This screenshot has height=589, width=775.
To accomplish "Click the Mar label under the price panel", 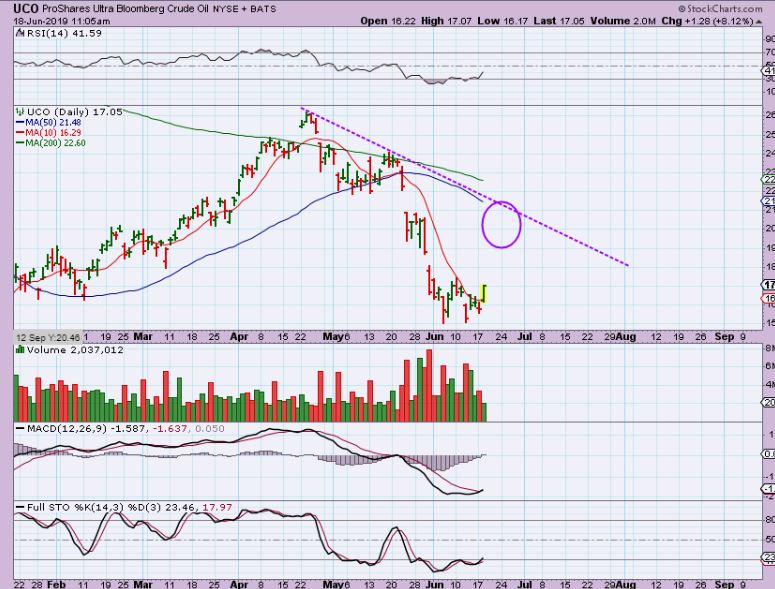I will (143, 337).
